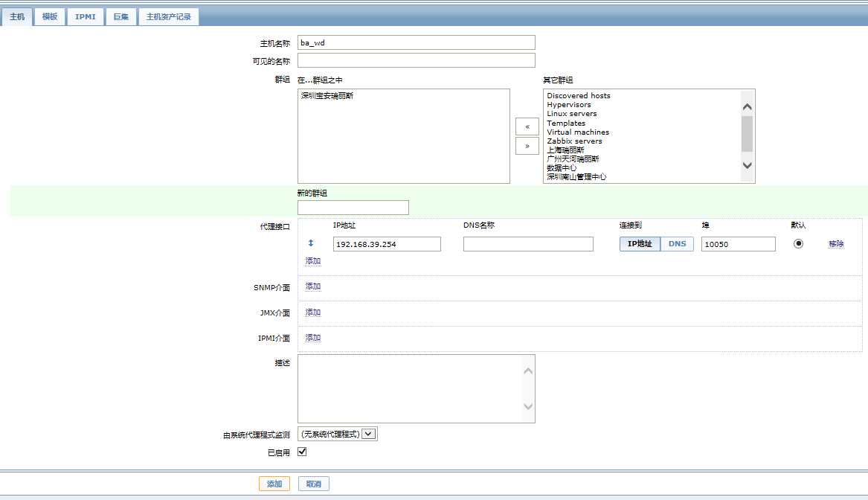Open the IPMI tab

[x=86, y=16]
